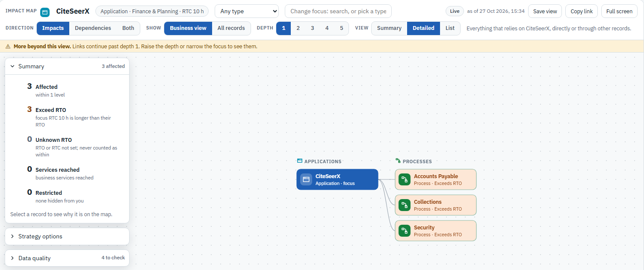
Task: Click the '3 affected' count in Summary header
Action: pyautogui.click(x=113, y=66)
